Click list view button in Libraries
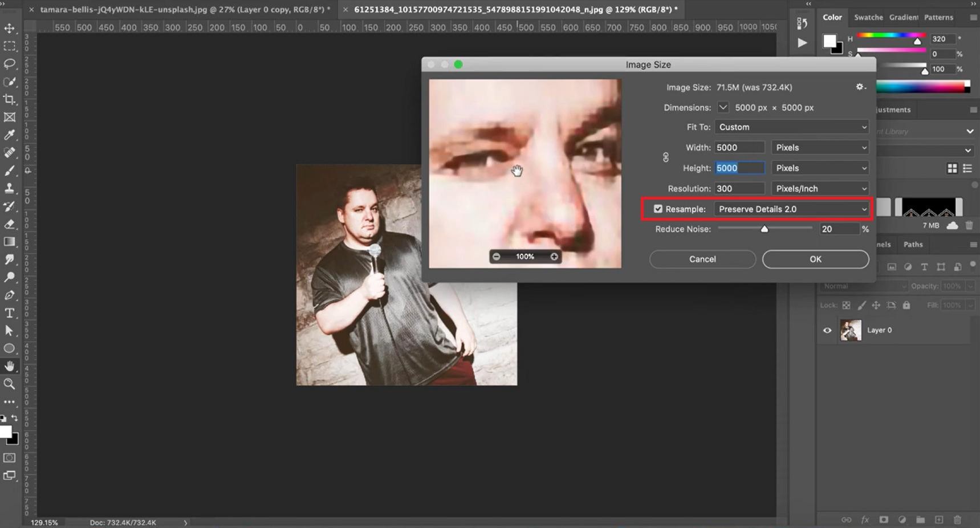Image resolution: width=980 pixels, height=528 pixels. coord(967,168)
